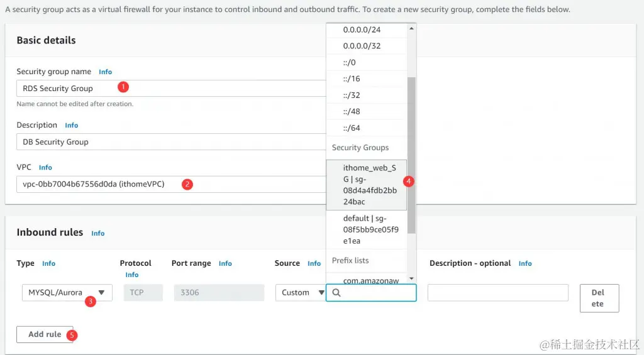Image resolution: width=644 pixels, height=355 pixels.
Task: Choose ::/0 in the source dropdown list
Action: click(367, 62)
